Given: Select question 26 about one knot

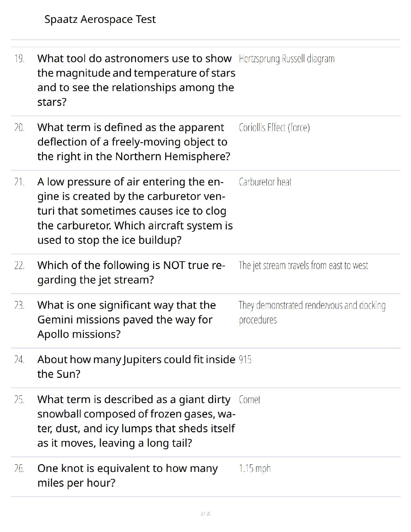Looking at the screenshot, I should tap(128, 476).
